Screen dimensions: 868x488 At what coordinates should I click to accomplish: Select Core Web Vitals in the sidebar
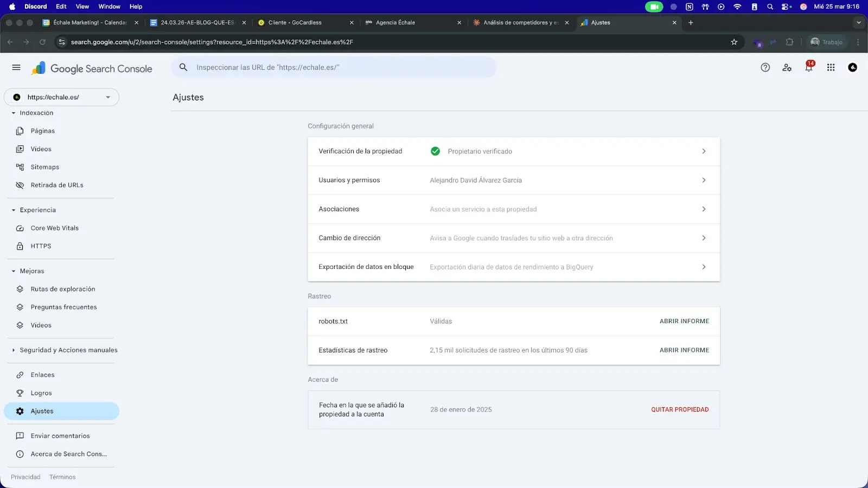(x=54, y=228)
